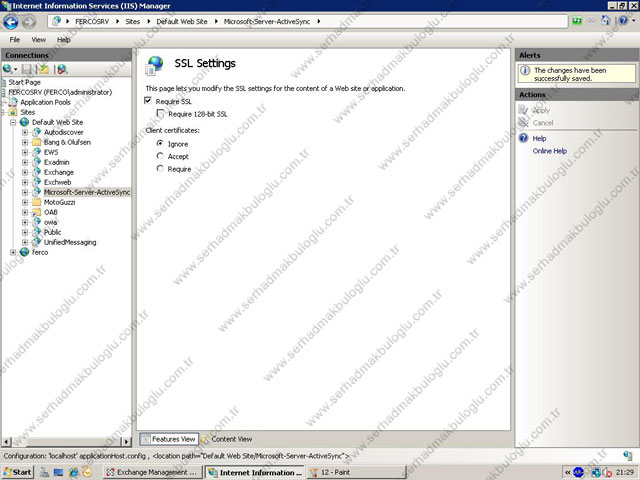Switch to Features View tab

click(169, 439)
